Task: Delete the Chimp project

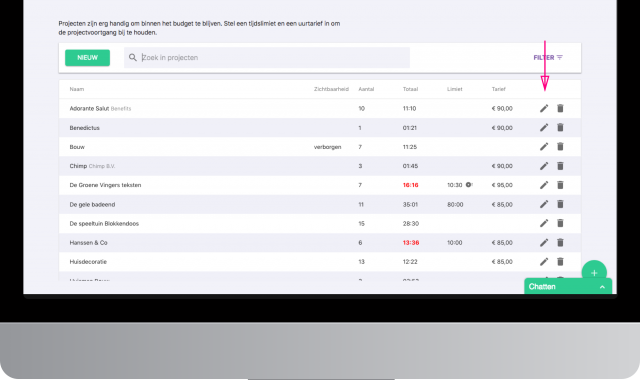Action: tap(560, 166)
